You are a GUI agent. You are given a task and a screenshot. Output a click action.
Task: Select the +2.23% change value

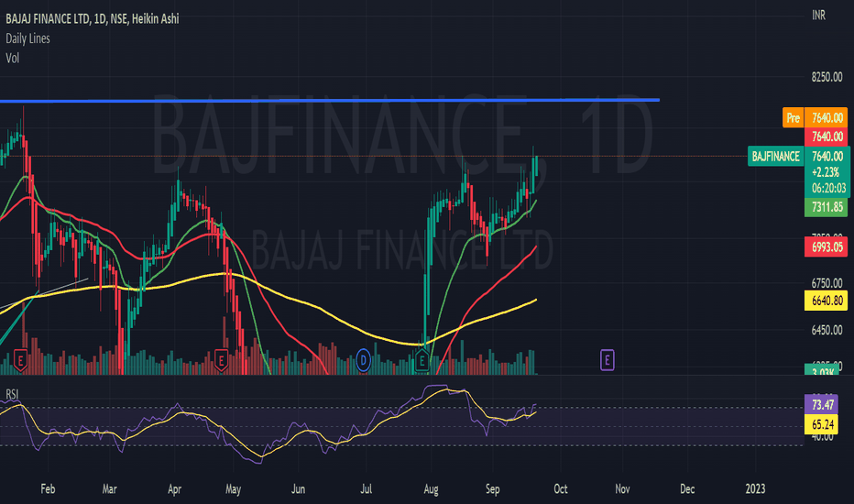click(x=826, y=172)
